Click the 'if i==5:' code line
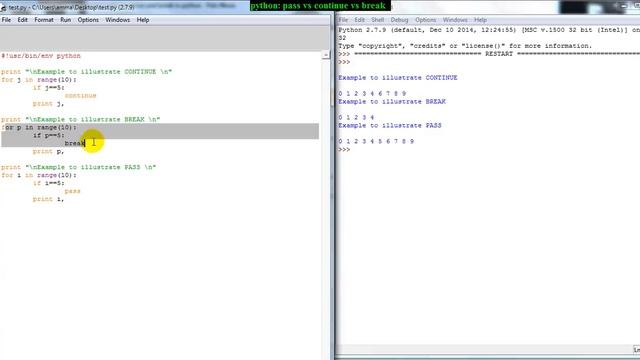The width and height of the screenshot is (640, 360). 49,183
